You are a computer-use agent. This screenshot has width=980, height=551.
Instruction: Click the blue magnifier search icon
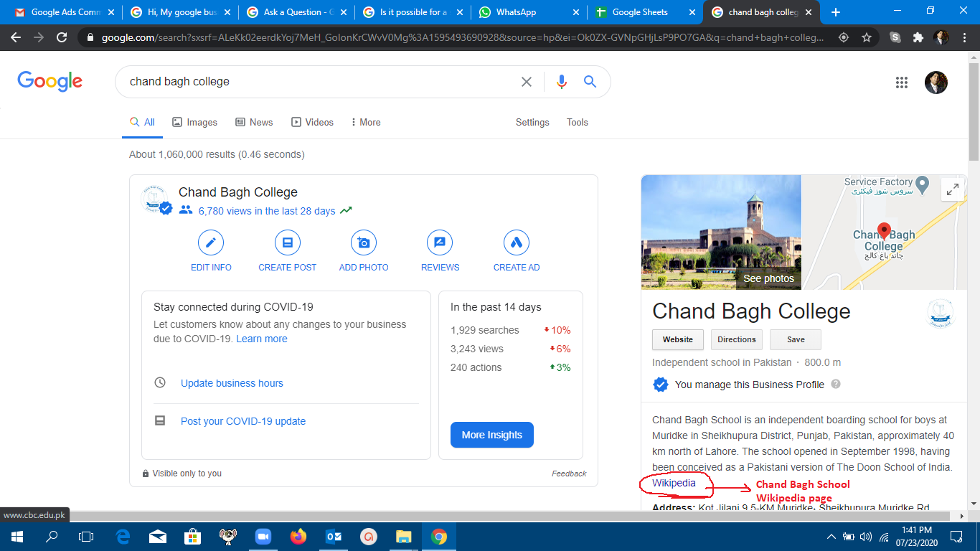(590, 82)
